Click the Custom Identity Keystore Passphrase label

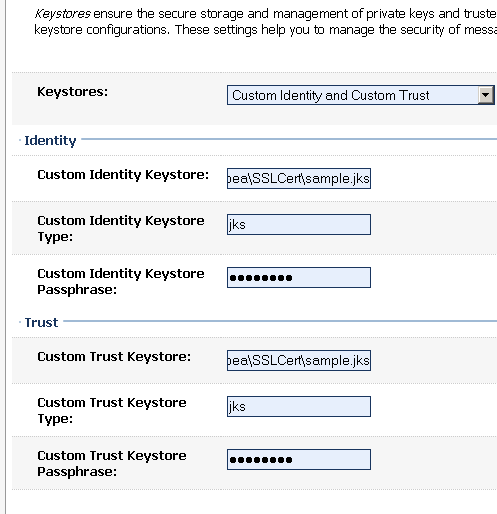click(121, 282)
